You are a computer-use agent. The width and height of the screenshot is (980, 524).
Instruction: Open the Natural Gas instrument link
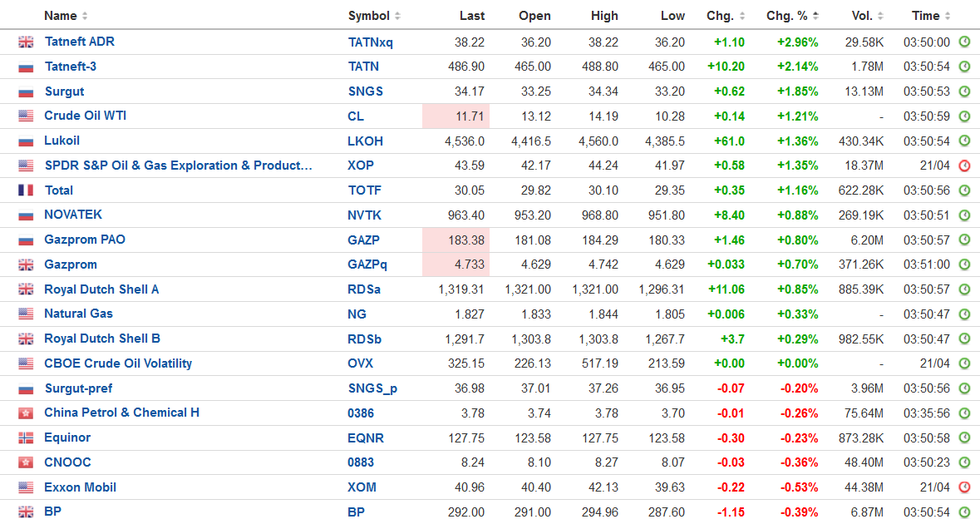click(x=78, y=314)
